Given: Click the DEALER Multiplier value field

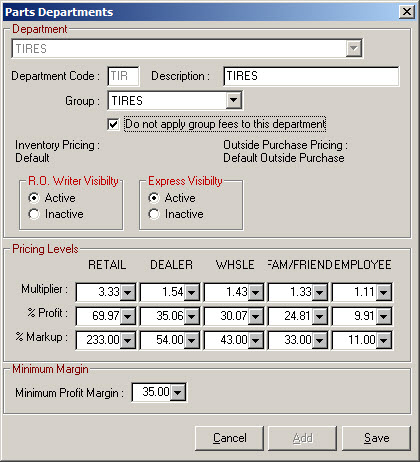Looking at the screenshot, I should pyautogui.click(x=163, y=292).
